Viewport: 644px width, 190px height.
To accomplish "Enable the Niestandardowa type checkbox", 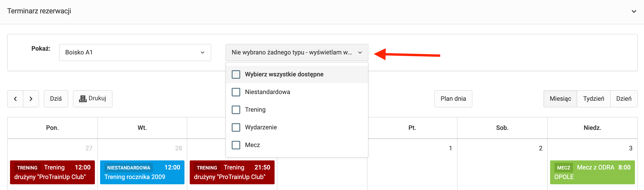I will pos(236,92).
